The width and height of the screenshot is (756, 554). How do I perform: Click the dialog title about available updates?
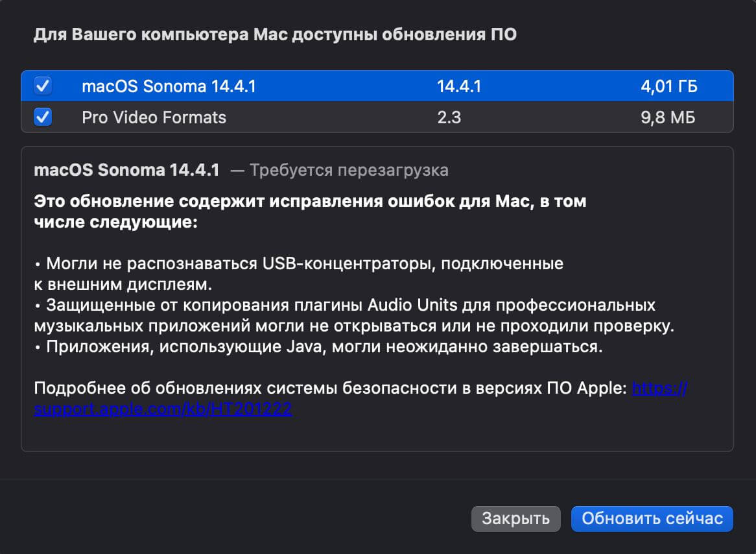[x=275, y=35]
